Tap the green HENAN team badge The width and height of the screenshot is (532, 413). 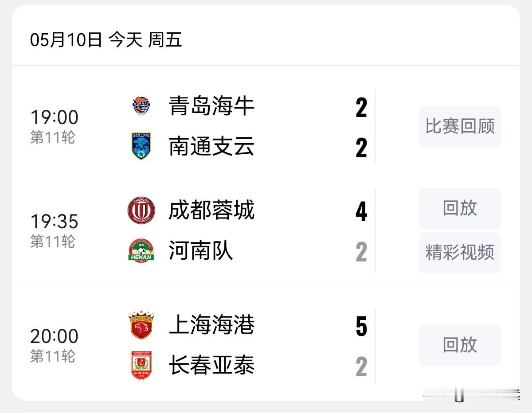pos(141,250)
